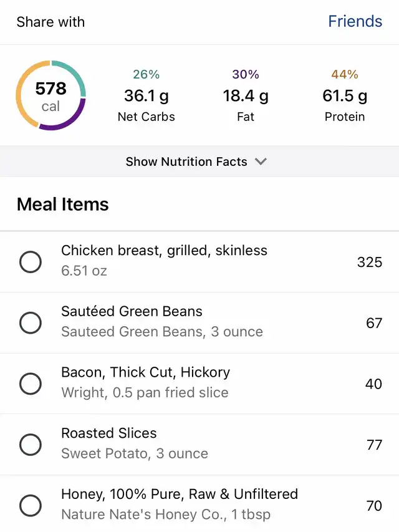Image resolution: width=399 pixels, height=532 pixels.
Task: Open Honey, Raw & Unfiltered item
Action: (x=180, y=495)
